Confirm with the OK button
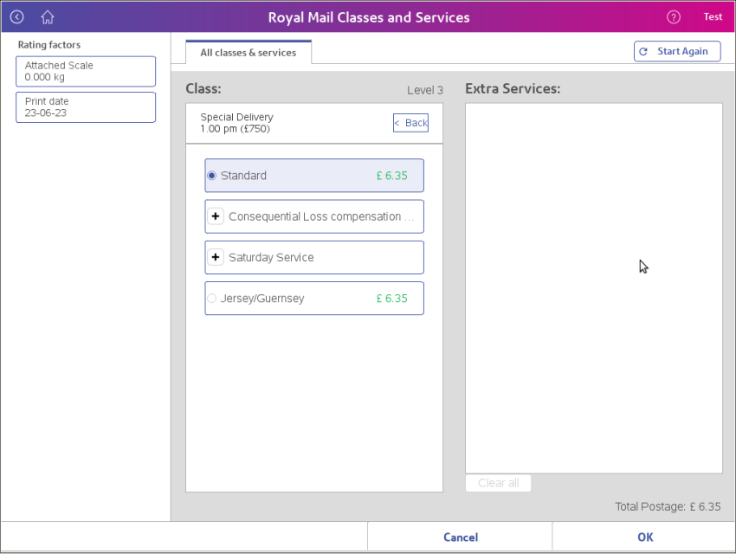736x560 pixels. tap(645, 537)
